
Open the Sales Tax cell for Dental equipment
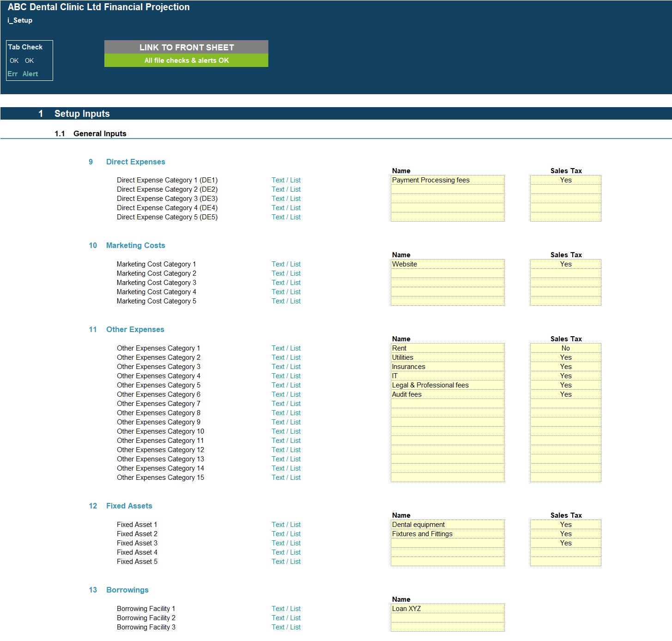click(x=566, y=525)
